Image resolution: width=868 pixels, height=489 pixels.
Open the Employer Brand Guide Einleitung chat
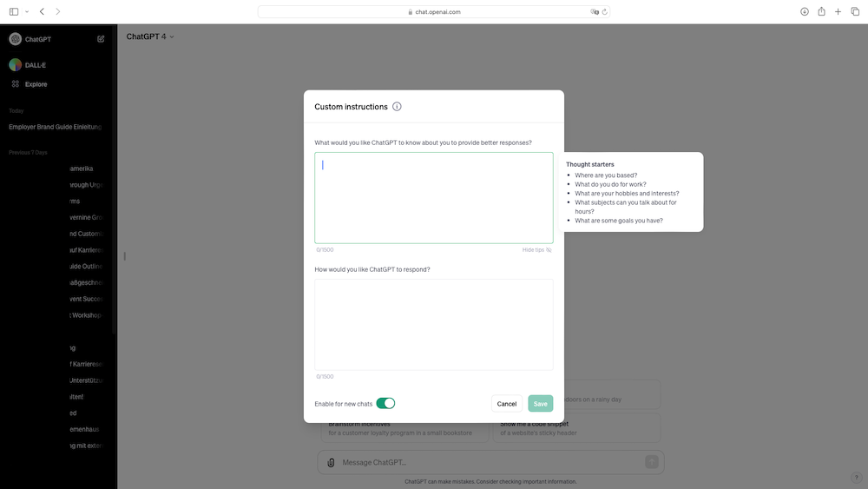click(x=56, y=127)
